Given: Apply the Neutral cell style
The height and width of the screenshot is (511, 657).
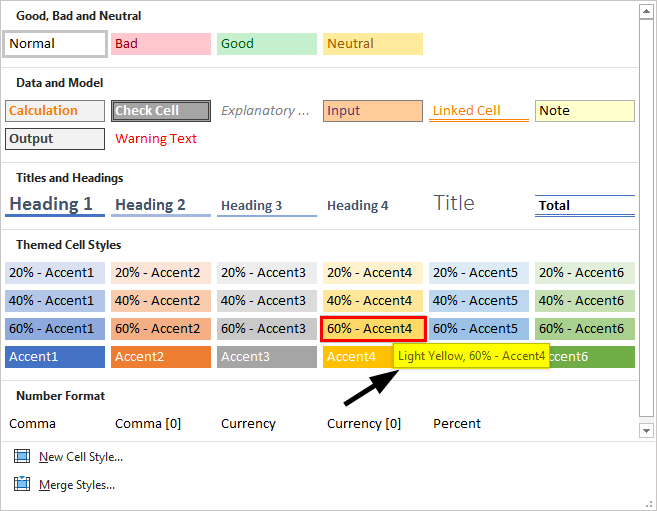Looking at the screenshot, I should (x=373, y=44).
